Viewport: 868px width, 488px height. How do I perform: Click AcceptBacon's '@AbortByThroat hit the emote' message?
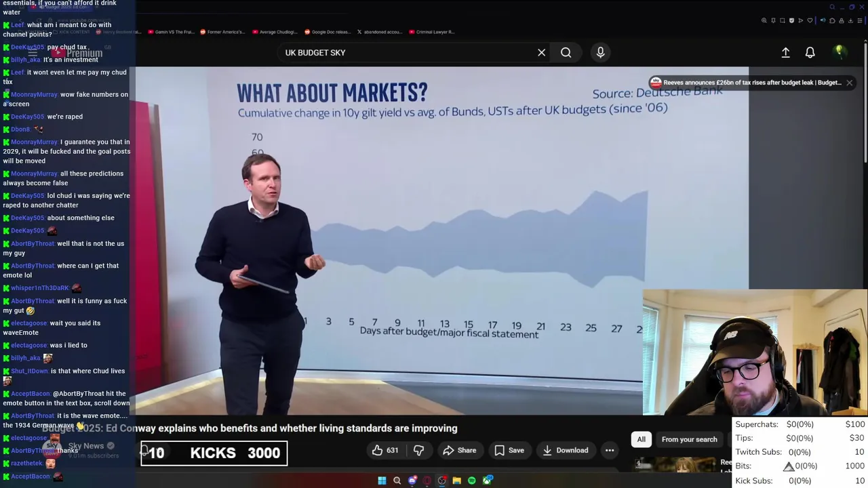[x=66, y=398]
